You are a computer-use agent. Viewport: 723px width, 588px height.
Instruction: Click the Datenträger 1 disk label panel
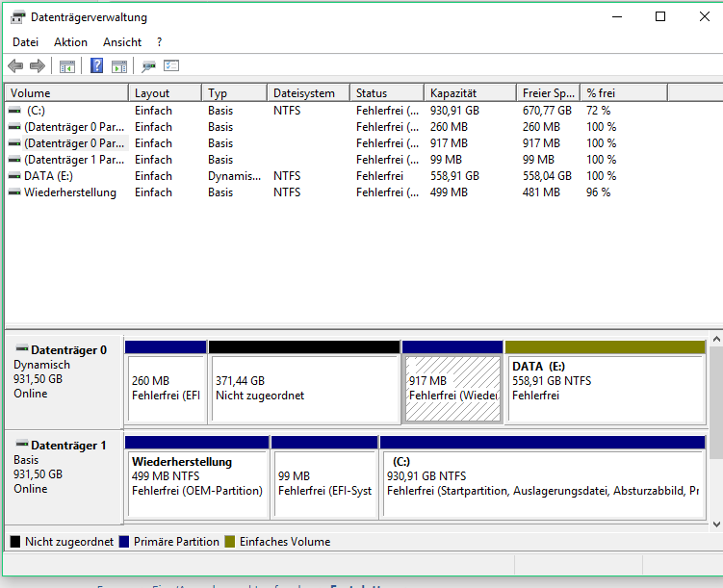click(64, 477)
